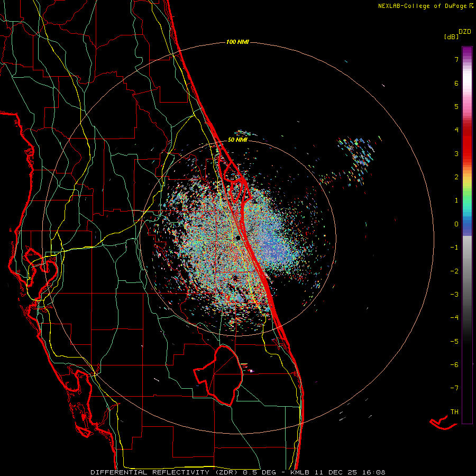Viewport: 476px width, 476px height.
Task: Click the -2 value on color scale
Action: pyautogui.click(x=454, y=271)
